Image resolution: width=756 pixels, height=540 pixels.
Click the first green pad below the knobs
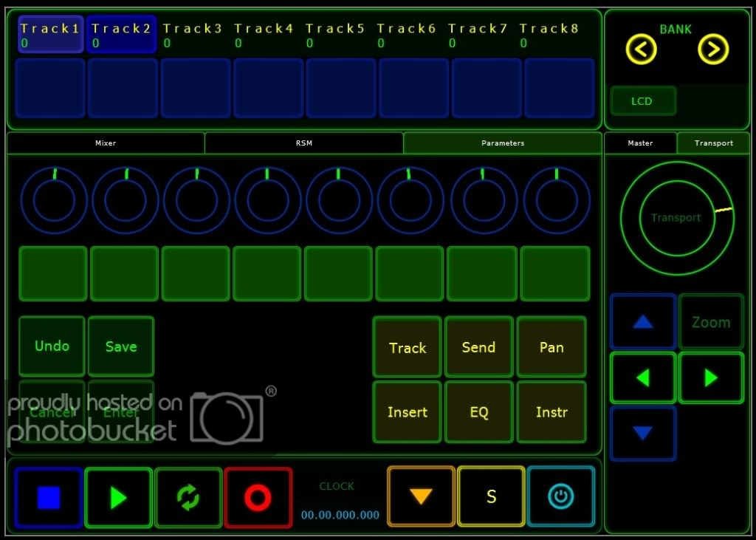pos(53,273)
